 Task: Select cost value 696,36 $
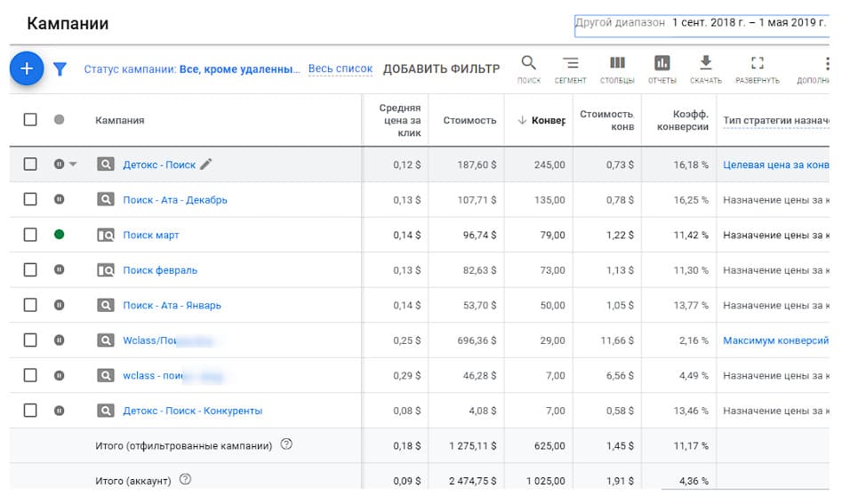click(477, 340)
